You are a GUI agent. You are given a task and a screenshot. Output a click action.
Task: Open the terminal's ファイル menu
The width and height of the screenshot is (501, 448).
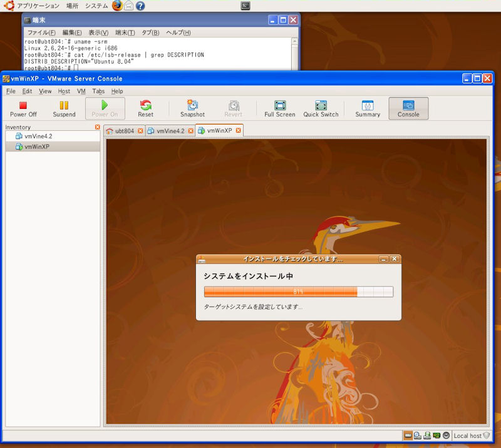pyautogui.click(x=41, y=33)
